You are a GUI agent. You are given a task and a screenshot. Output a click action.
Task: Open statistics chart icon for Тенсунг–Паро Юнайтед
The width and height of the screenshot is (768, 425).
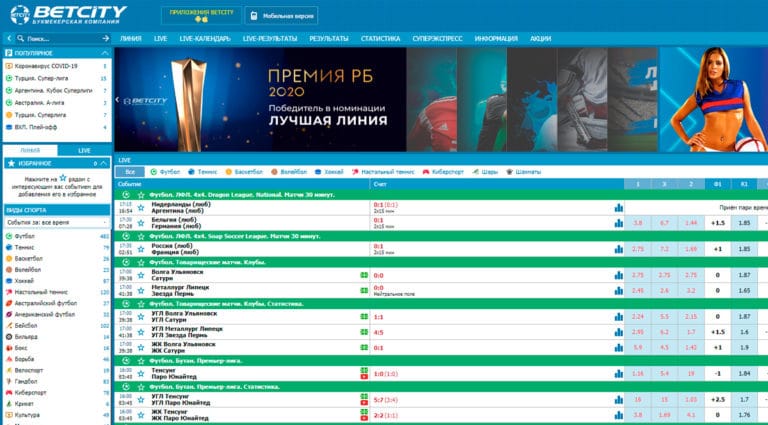tap(619, 374)
